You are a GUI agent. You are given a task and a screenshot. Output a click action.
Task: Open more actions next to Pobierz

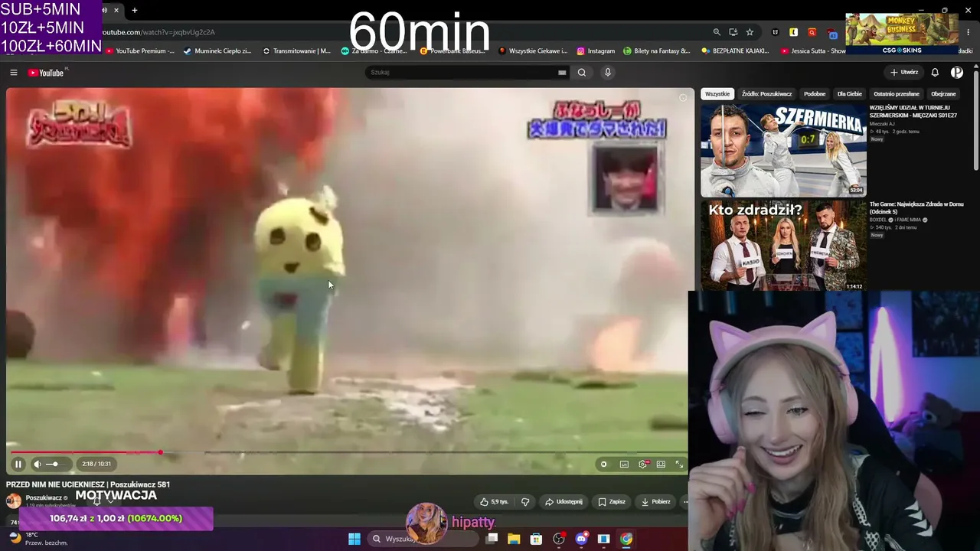pos(684,502)
